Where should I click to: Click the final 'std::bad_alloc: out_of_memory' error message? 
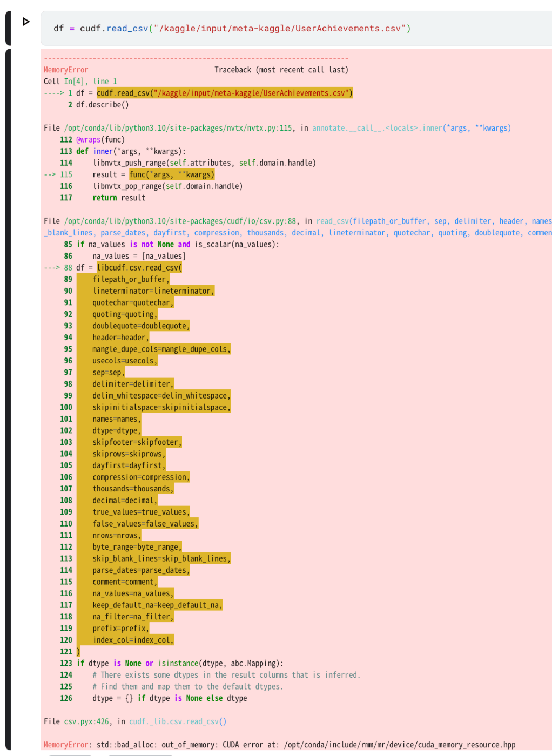coord(306,745)
